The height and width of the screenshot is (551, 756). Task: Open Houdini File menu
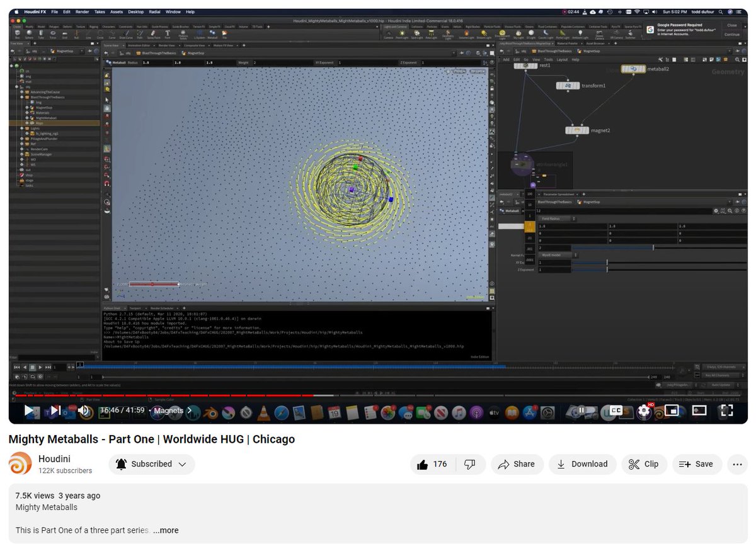tap(55, 12)
